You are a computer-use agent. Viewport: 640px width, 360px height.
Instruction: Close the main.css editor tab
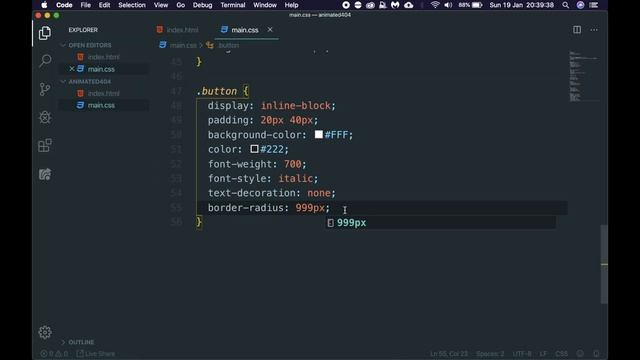point(270,30)
